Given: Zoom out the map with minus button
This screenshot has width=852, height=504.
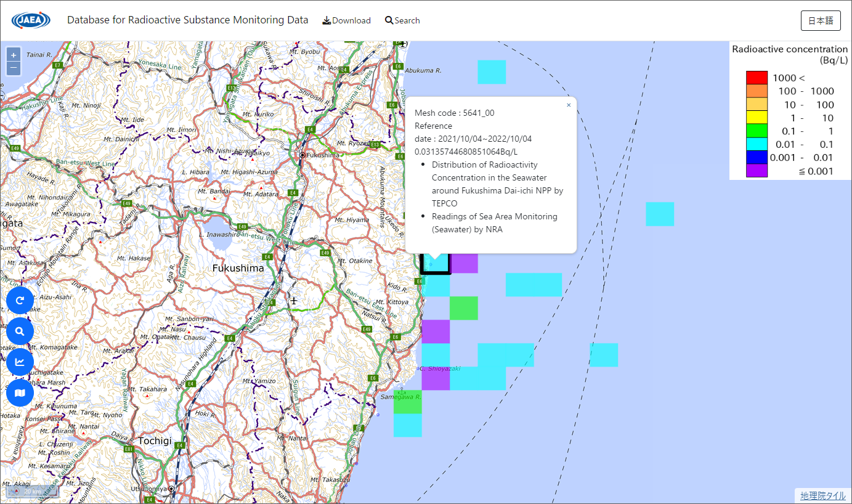Looking at the screenshot, I should (x=14, y=68).
